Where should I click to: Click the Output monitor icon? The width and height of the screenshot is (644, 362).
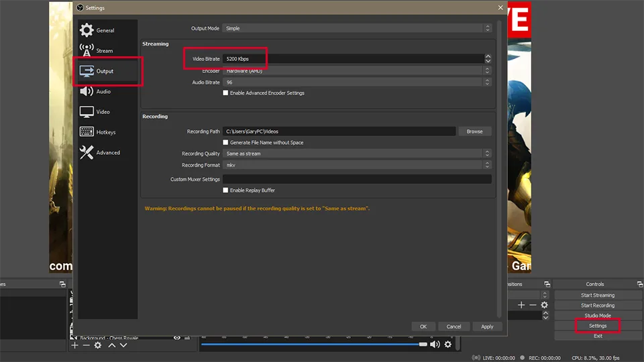(x=87, y=71)
